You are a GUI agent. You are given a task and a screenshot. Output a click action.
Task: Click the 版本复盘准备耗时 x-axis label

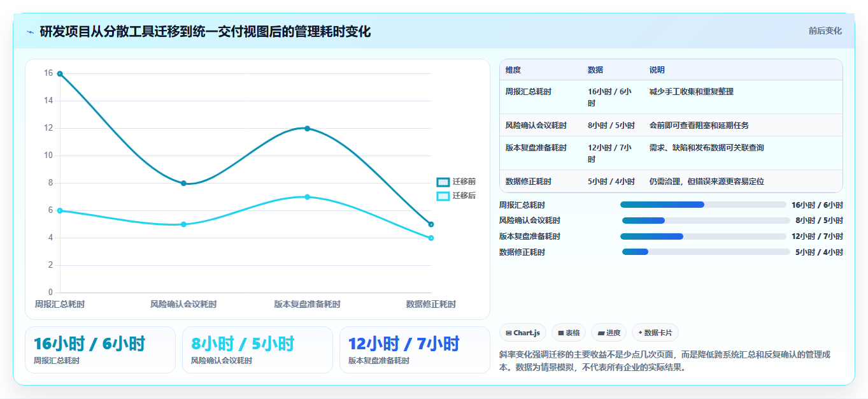click(307, 304)
